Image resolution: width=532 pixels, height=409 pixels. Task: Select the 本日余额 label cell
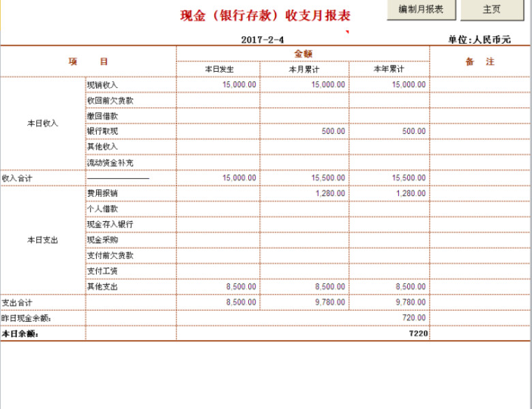click(x=43, y=334)
